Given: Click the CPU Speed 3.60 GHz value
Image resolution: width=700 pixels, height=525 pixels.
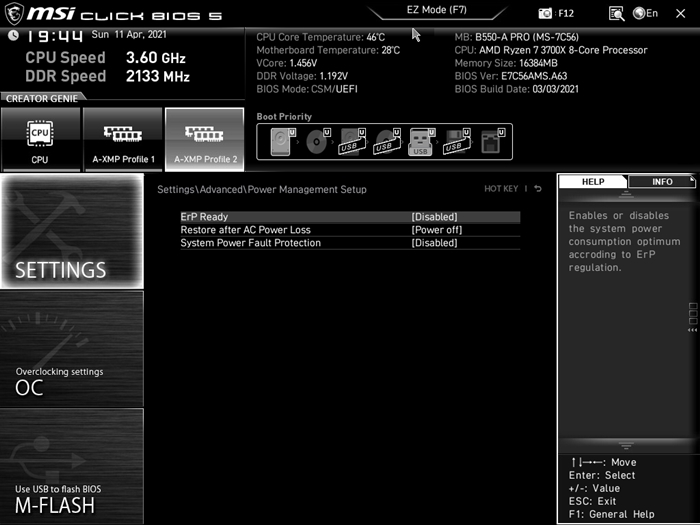Looking at the screenshot, I should tap(155, 58).
